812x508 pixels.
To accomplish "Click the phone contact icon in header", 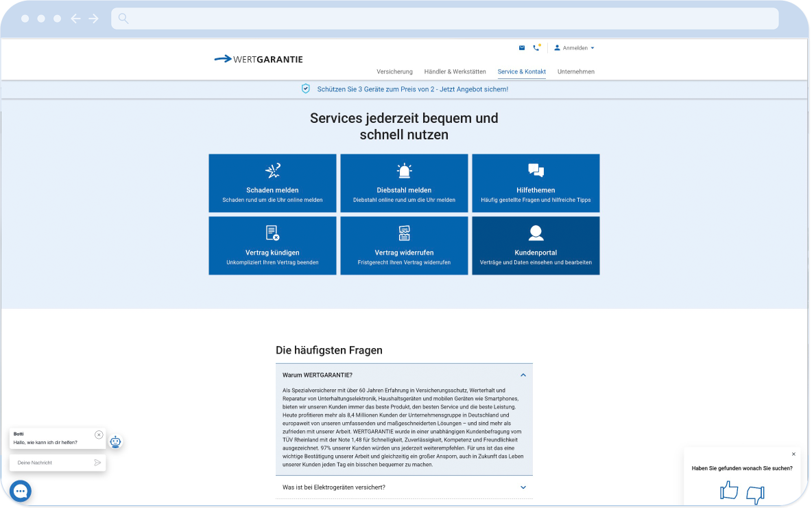I will [x=536, y=47].
